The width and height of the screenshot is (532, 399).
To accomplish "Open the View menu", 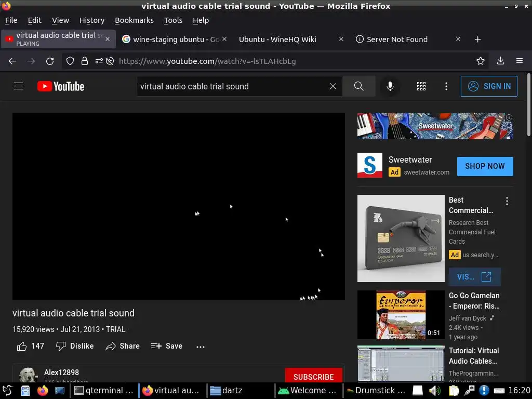I will click(x=60, y=20).
